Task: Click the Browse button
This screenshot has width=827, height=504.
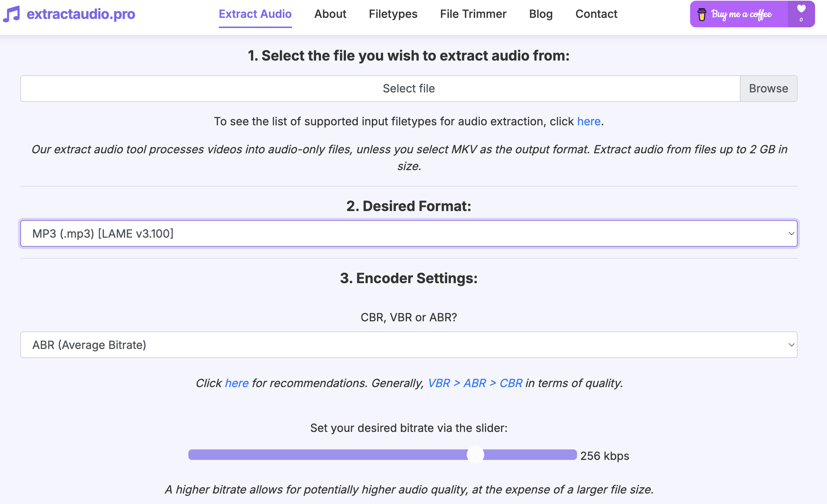Action: click(769, 89)
